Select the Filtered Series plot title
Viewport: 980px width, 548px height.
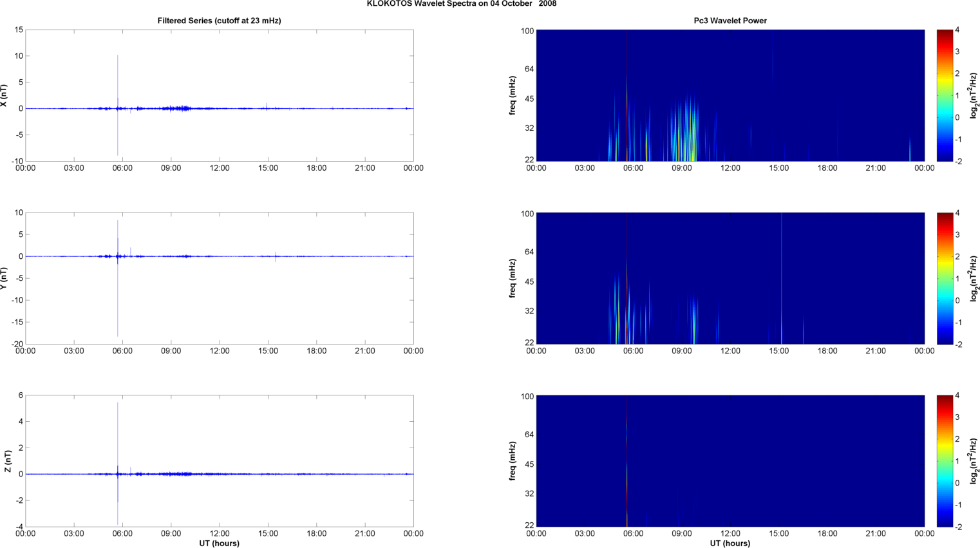(x=219, y=21)
